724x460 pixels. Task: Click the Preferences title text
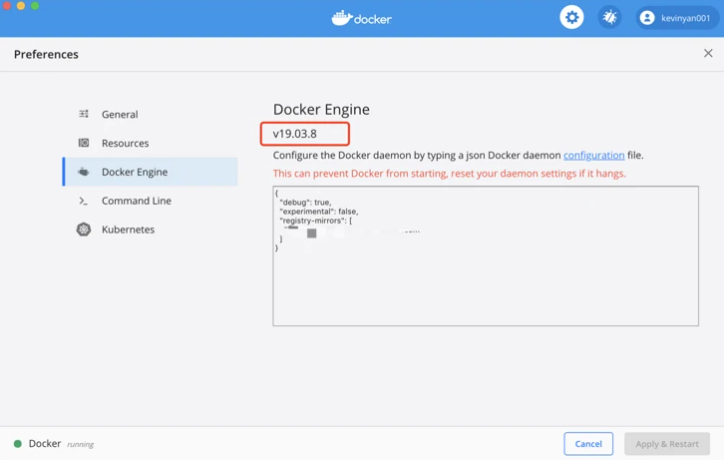pyautogui.click(x=46, y=54)
